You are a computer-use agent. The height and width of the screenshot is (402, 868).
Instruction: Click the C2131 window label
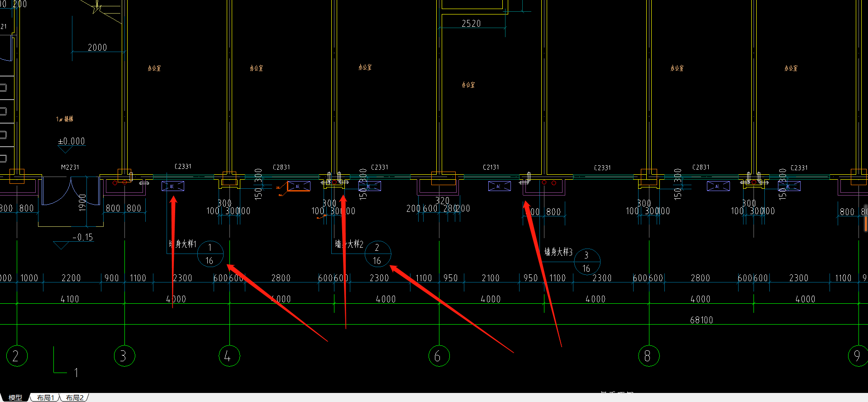(x=491, y=167)
